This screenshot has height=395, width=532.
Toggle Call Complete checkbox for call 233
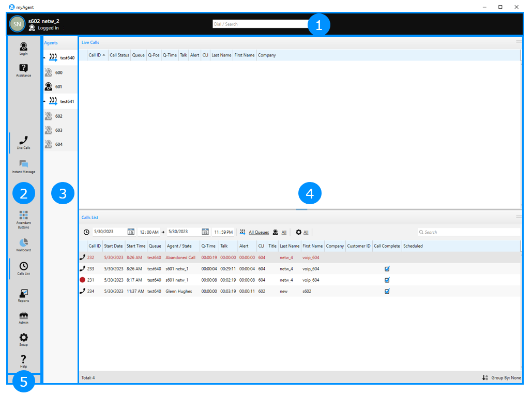tap(387, 269)
